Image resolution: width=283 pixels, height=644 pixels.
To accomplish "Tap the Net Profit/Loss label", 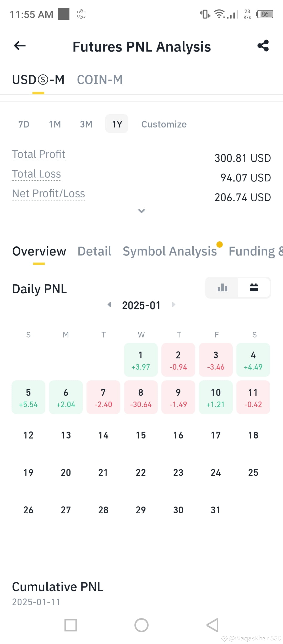I will [x=48, y=193].
